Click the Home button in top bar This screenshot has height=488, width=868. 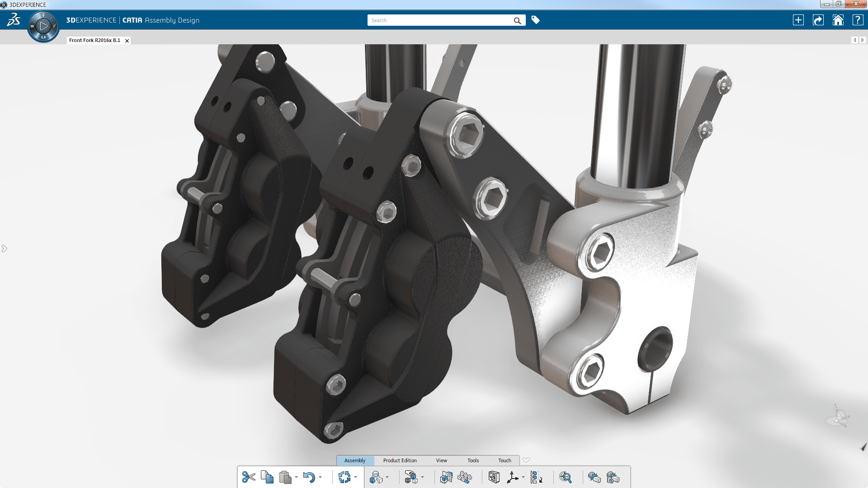click(838, 20)
